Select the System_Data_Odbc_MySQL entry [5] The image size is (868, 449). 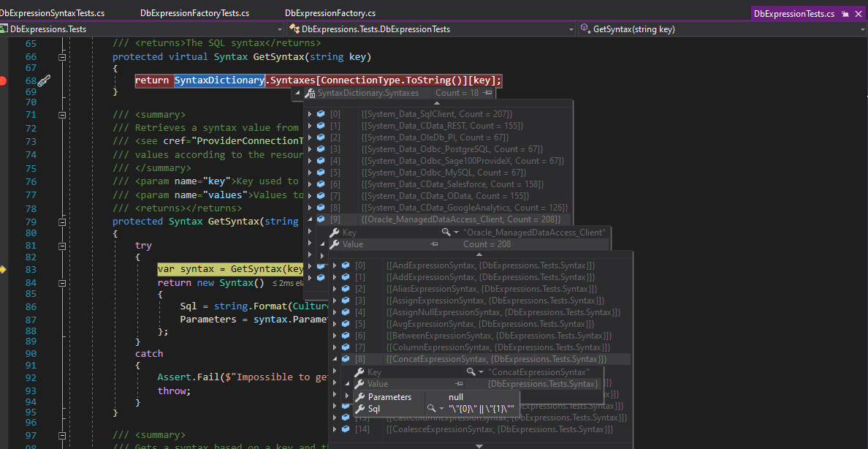click(437, 173)
